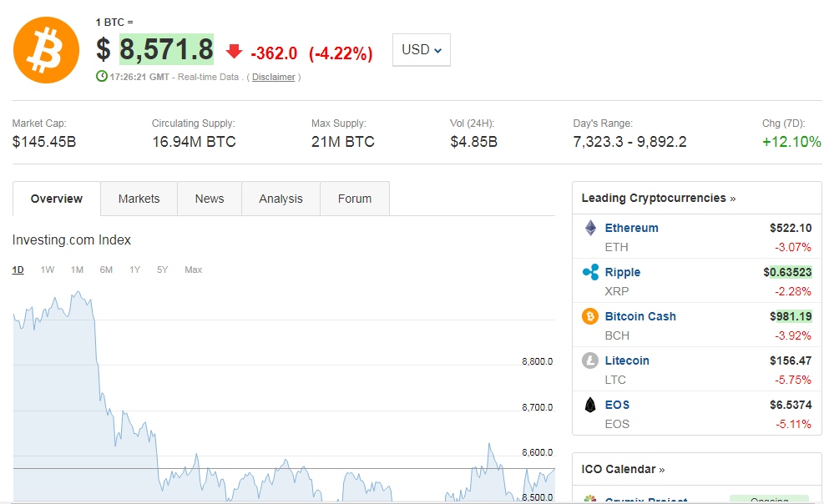
Task: Click the Bitcoin Cash change -3.92%
Action: point(793,335)
